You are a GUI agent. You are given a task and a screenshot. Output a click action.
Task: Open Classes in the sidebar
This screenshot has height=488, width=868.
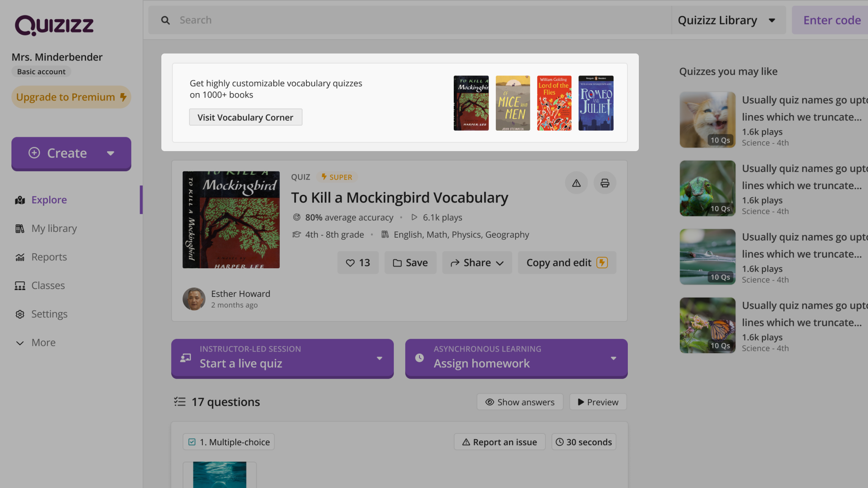point(48,286)
